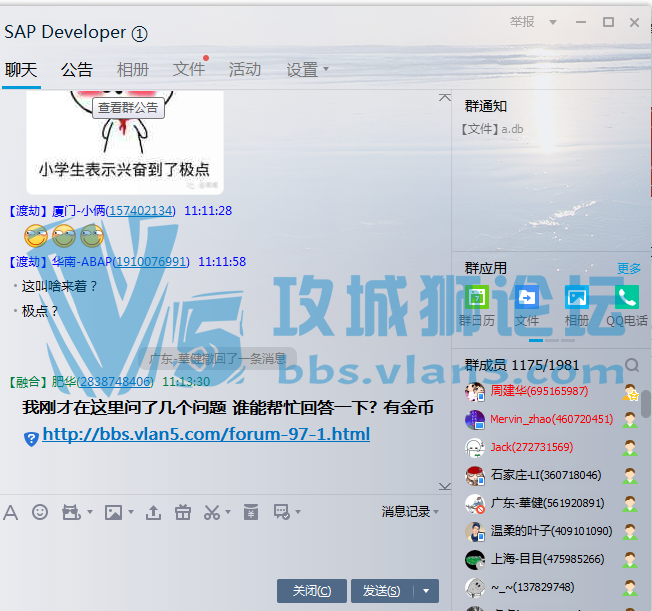The height and width of the screenshot is (611, 652).
Task: Click the 举报 report link
Action: click(x=522, y=22)
